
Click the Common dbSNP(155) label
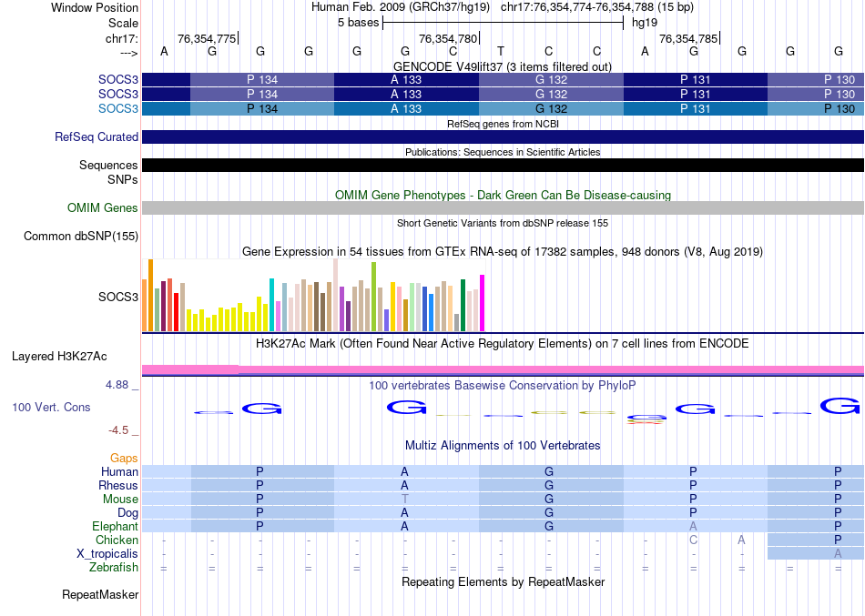[81, 236]
